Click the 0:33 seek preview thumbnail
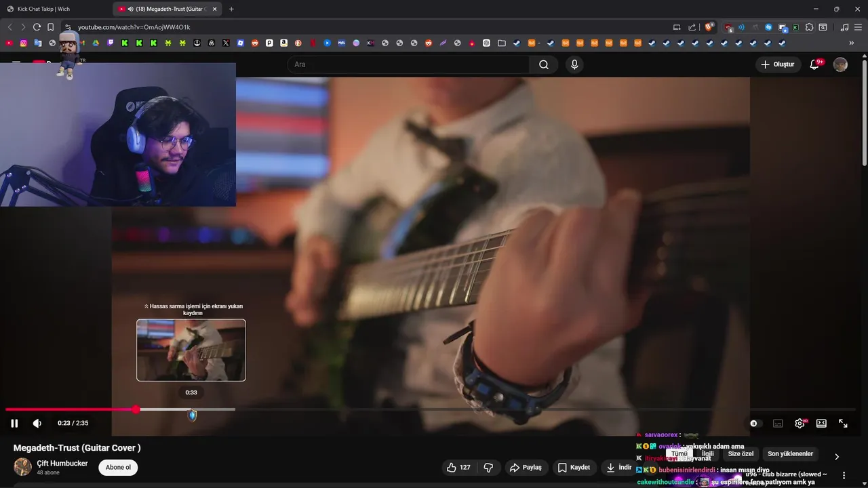 tap(191, 350)
